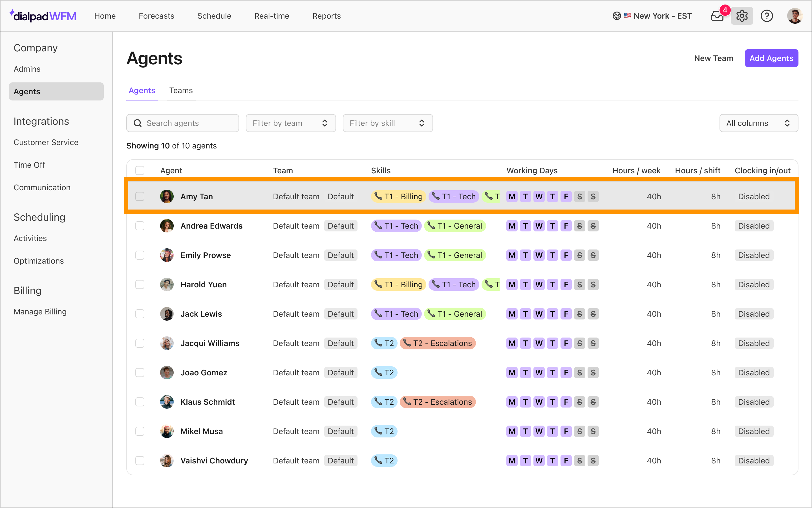Check the Klaus Schmidt row checkbox

140,402
